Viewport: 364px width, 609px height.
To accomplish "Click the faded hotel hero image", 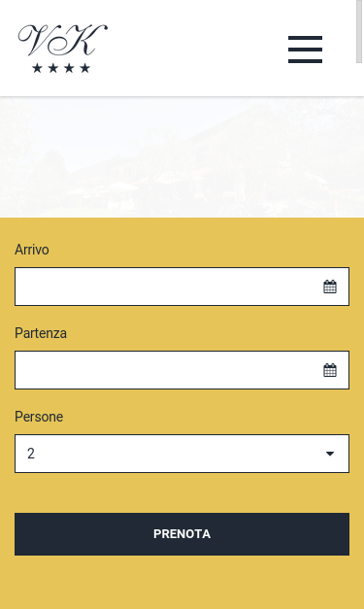I will tap(182, 157).
